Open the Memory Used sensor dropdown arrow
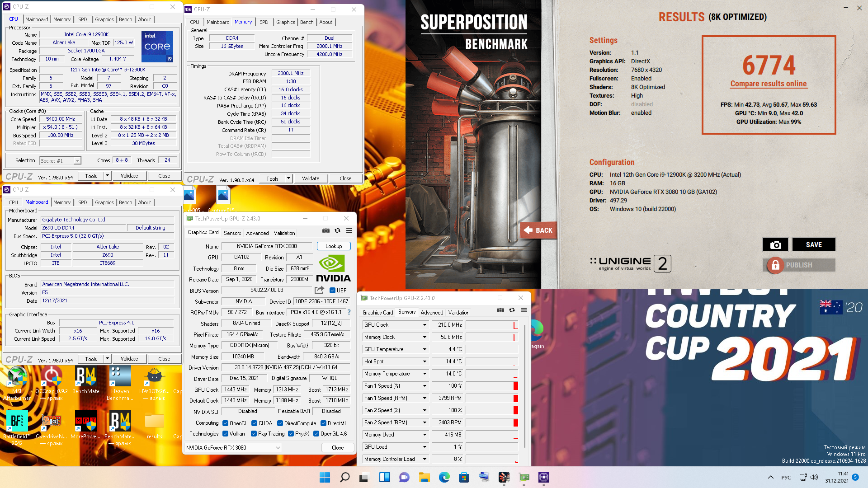The image size is (868, 488). (425, 435)
